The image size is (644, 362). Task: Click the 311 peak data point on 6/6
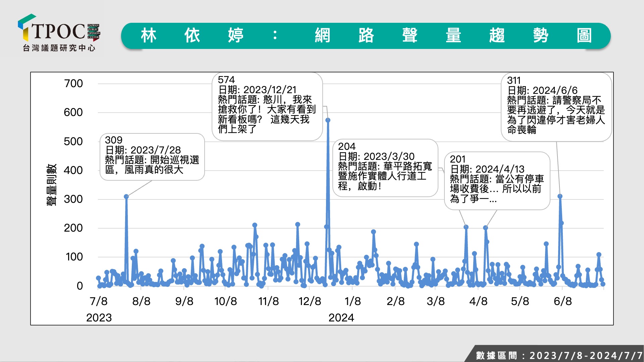[560, 196]
